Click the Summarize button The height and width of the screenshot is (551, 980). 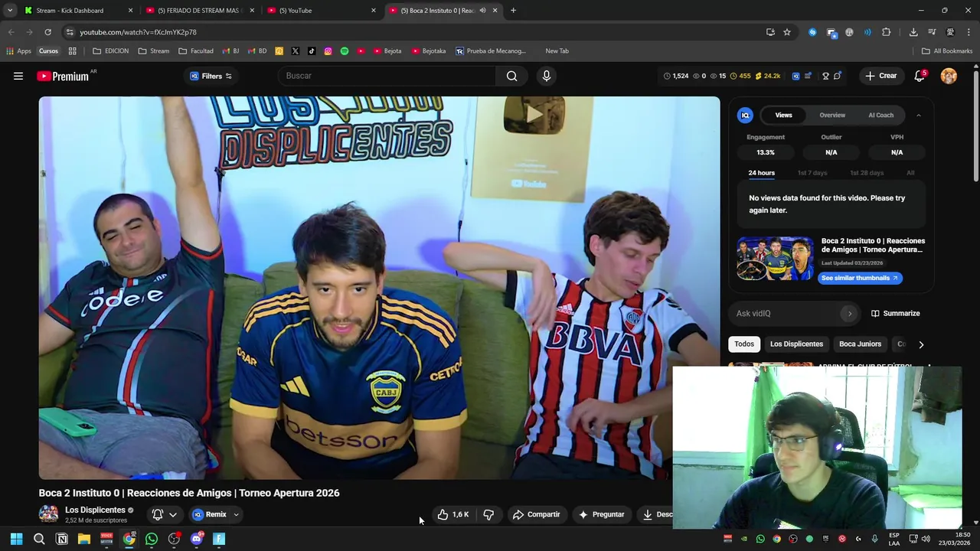(895, 313)
